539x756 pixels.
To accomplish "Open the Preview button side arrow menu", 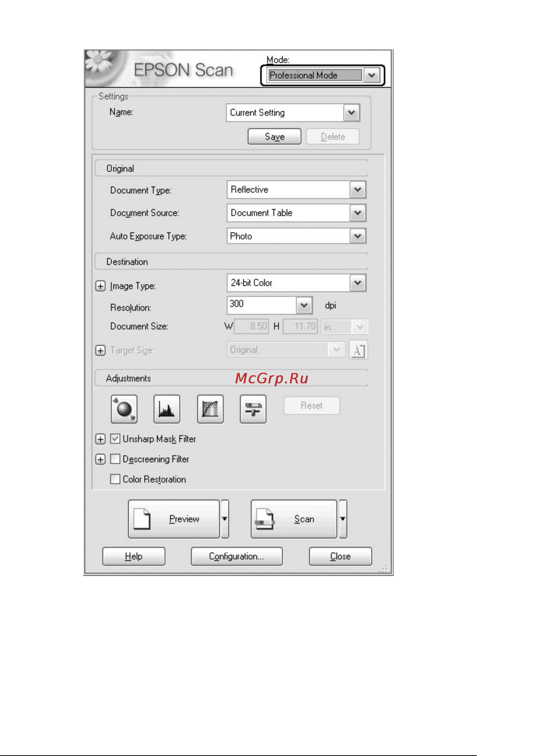I will 225,519.
